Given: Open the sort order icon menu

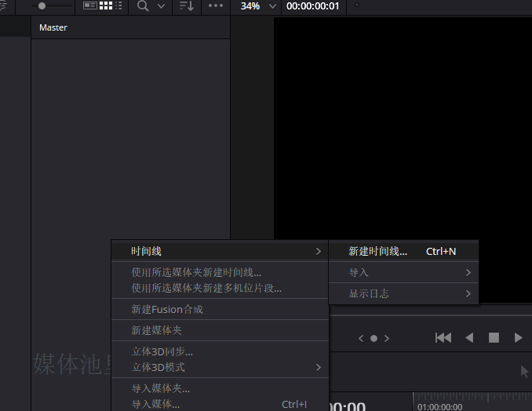Looking at the screenshot, I should tap(186, 6).
